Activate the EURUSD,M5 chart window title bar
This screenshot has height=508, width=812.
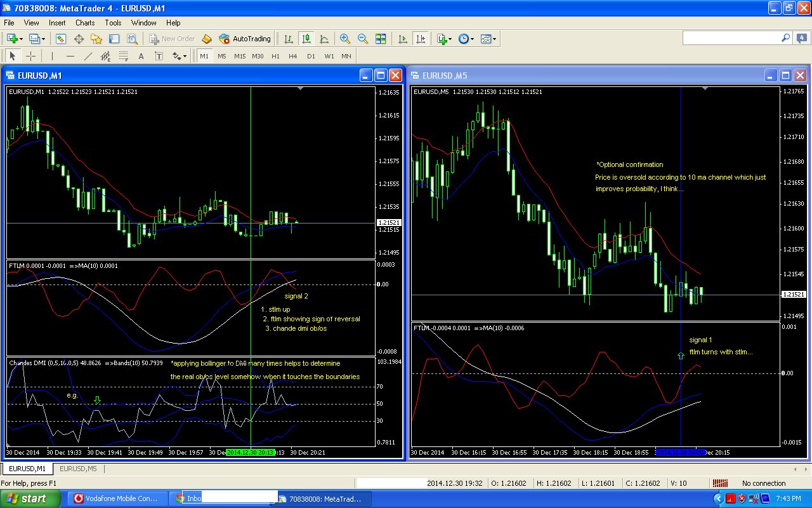click(x=587, y=76)
